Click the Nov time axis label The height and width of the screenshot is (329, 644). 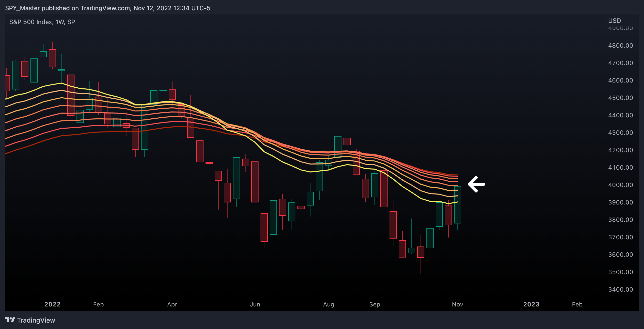pos(458,304)
